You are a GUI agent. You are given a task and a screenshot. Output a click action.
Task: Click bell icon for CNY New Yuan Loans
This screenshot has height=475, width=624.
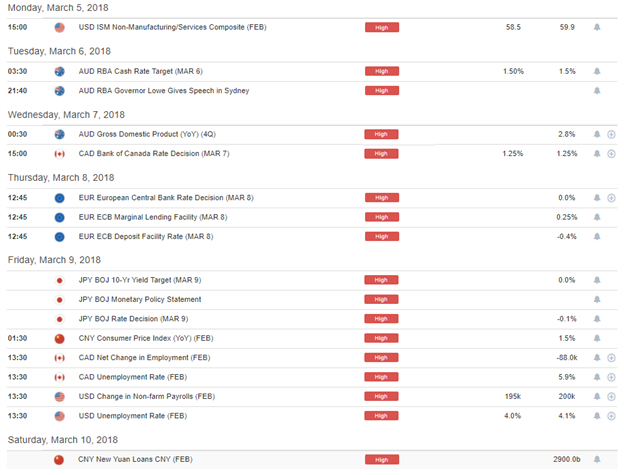coord(597,459)
